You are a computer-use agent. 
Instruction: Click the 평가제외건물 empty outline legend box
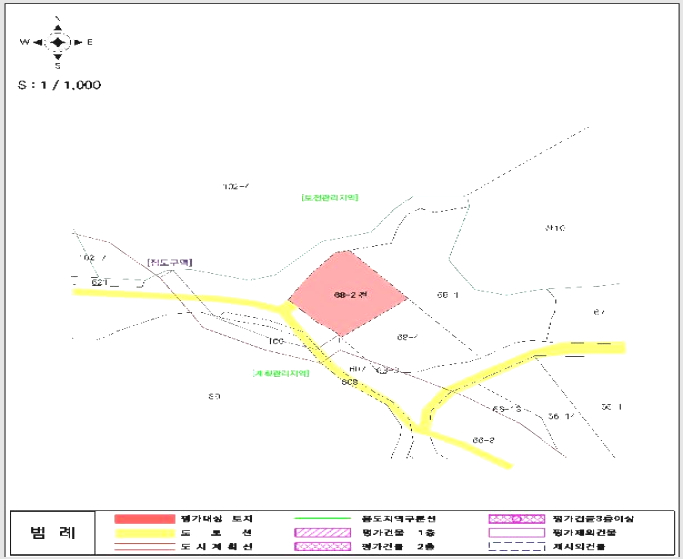[x=517, y=532]
